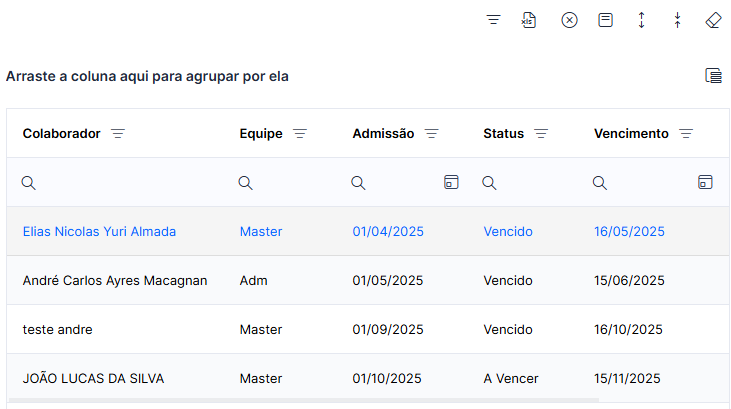The height and width of the screenshot is (409, 731).
Task: Click the horizontal scrollbar below the table
Action: click(x=303, y=400)
